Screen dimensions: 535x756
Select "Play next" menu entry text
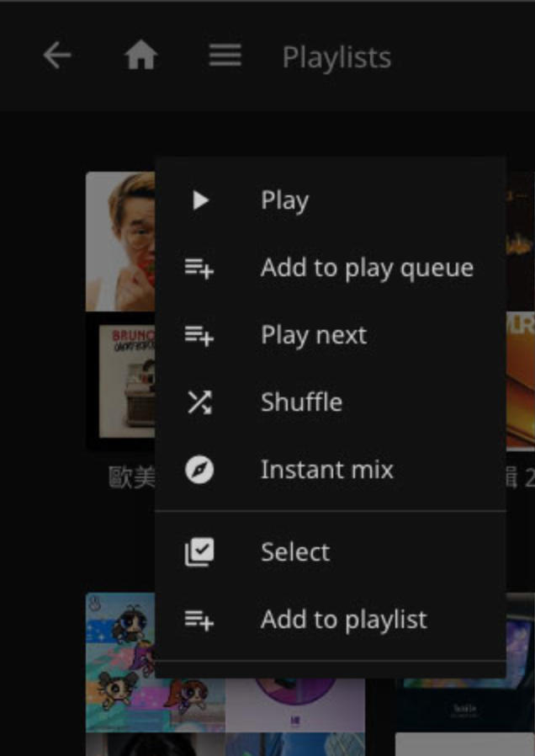[313, 335]
